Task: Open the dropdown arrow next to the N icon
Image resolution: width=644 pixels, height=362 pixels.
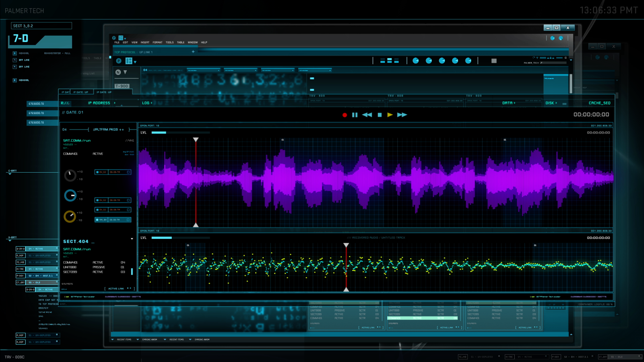Action: (125, 72)
